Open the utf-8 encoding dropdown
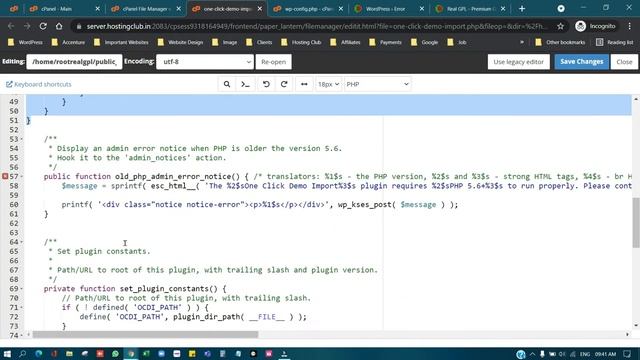Image resolution: width=640 pixels, height=360 pixels. [x=205, y=62]
